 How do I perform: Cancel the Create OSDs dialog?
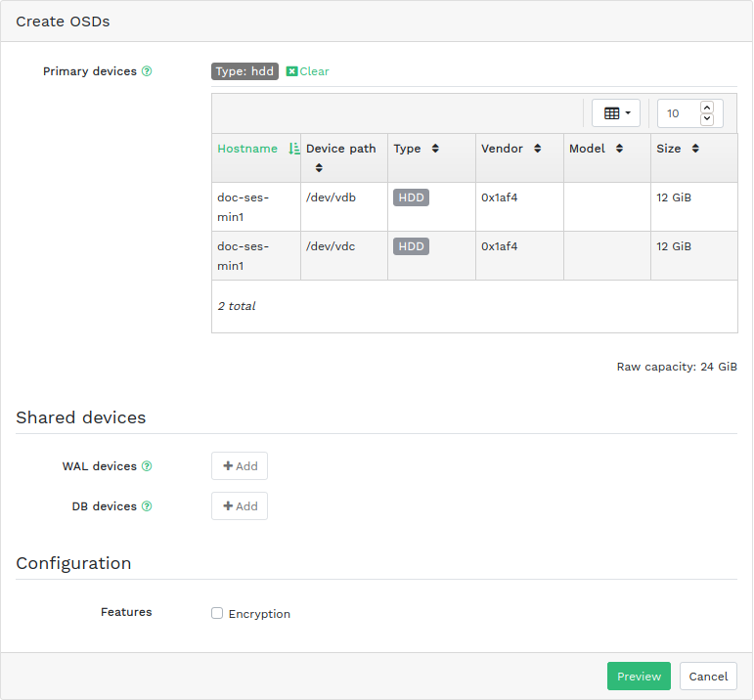point(708,677)
